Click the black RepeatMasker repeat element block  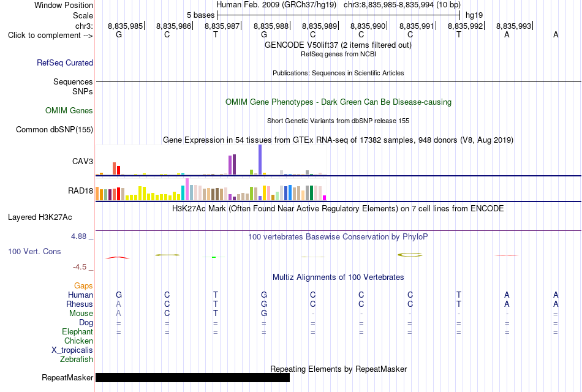pyautogui.click(x=192, y=377)
